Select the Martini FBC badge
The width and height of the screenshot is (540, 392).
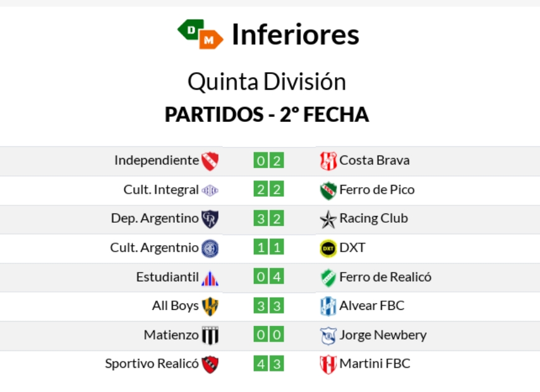coord(328,365)
